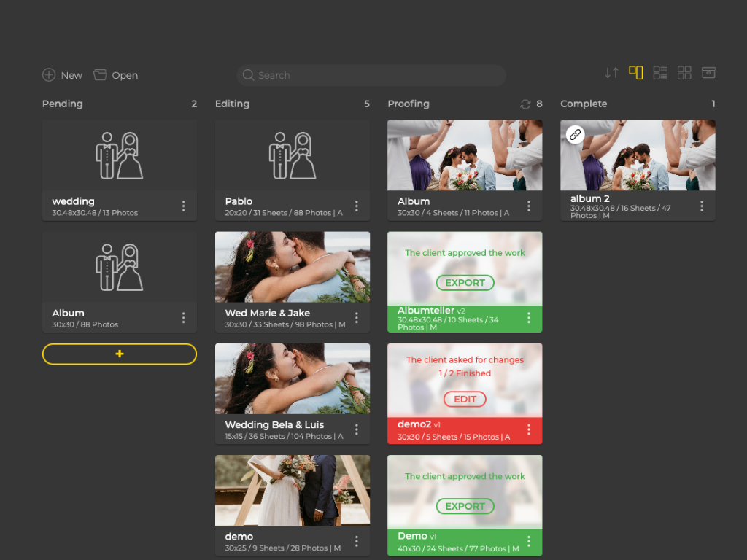
Task: Open the archive box icon
Action: tap(708, 73)
